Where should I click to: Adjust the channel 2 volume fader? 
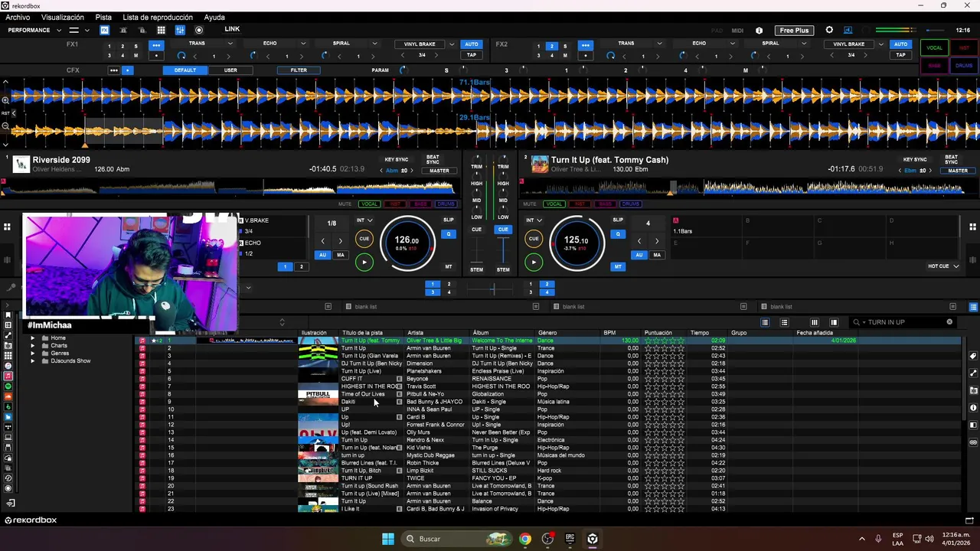[503, 249]
